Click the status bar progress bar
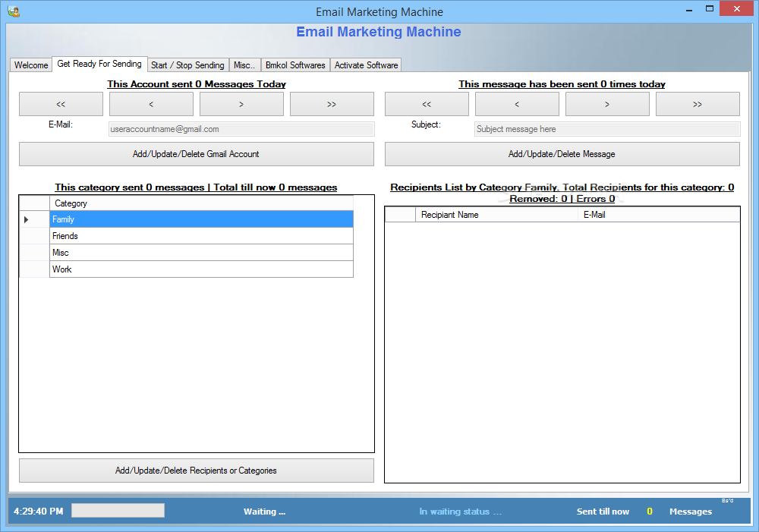Screen dimensions: 759x532 point(118,511)
